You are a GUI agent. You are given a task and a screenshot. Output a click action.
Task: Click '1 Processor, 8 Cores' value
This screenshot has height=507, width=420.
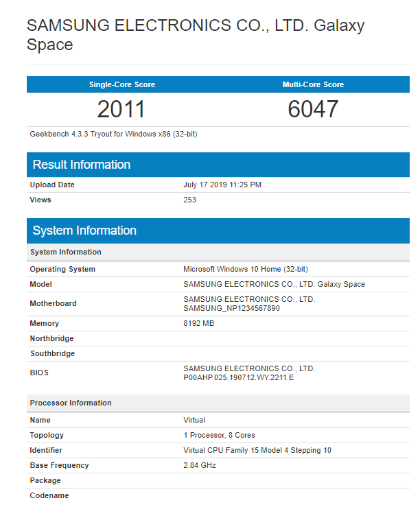[x=219, y=435]
